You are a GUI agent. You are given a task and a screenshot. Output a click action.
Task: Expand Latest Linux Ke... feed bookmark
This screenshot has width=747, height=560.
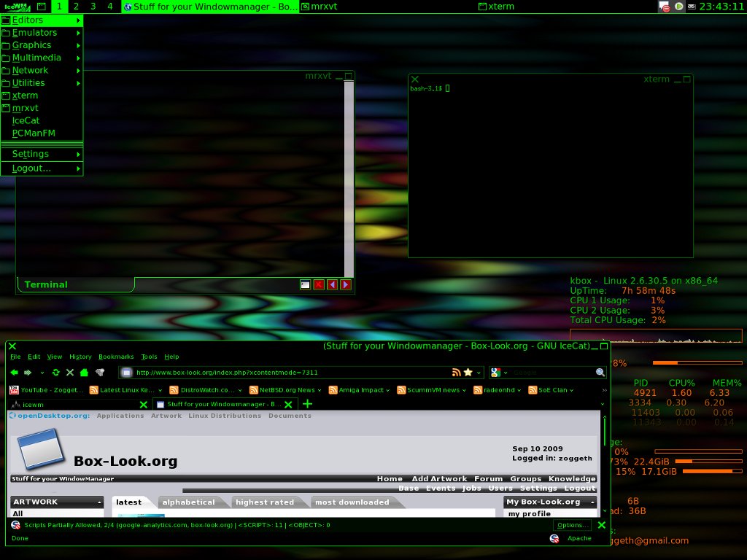tap(160, 391)
